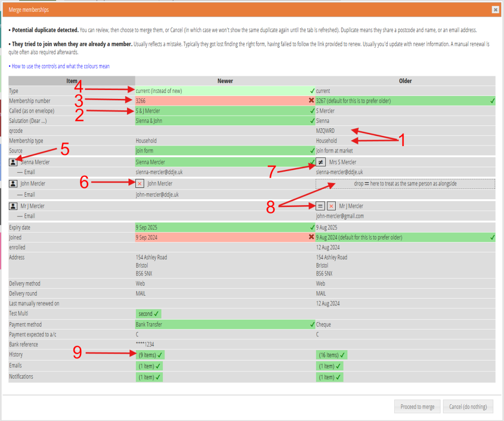
Task: Toggle the older History (16 items) selection
Action: pyautogui.click(x=331, y=355)
